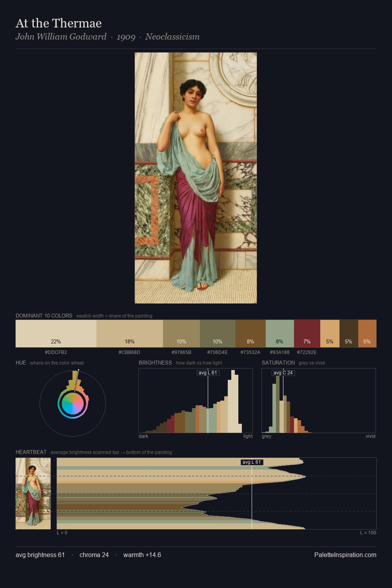Click the 'swatch width = share of the painting' caption
The height and width of the screenshot is (588, 392).
114,316
